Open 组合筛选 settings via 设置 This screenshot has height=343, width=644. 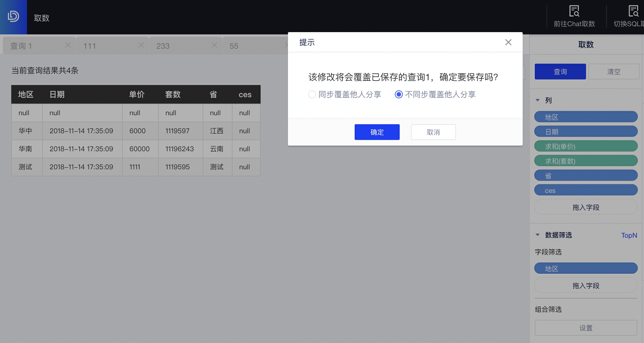point(586,328)
